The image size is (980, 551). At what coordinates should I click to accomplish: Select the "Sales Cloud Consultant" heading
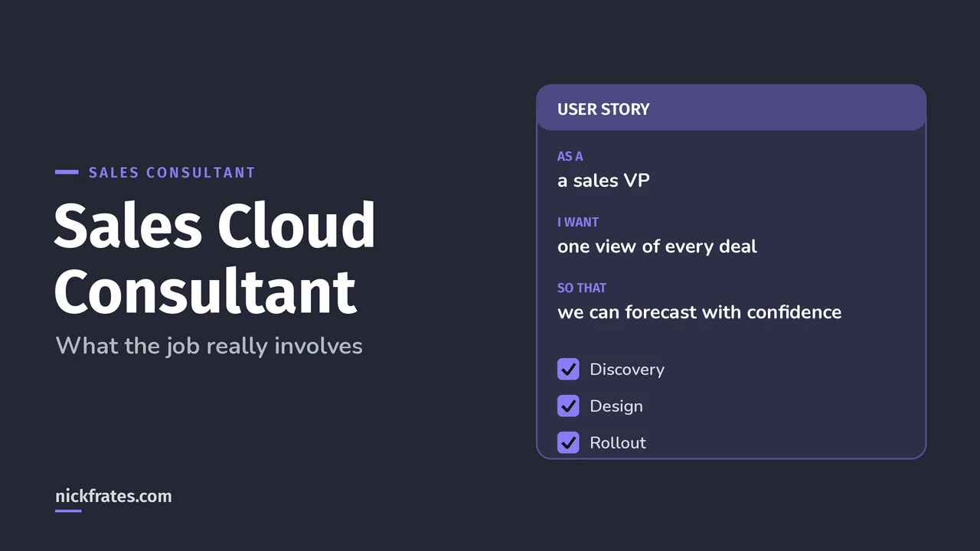tap(214, 258)
